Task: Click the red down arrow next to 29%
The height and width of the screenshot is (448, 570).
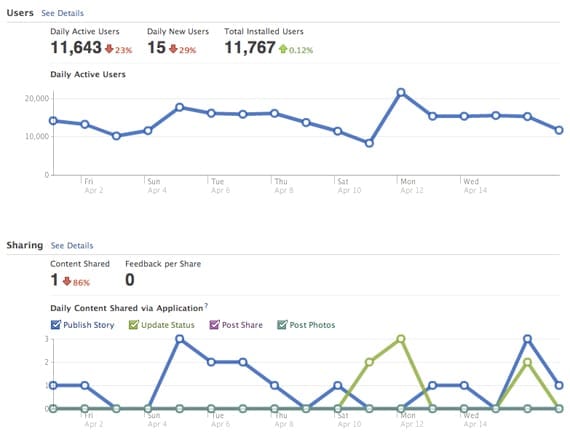Action: tap(173, 49)
